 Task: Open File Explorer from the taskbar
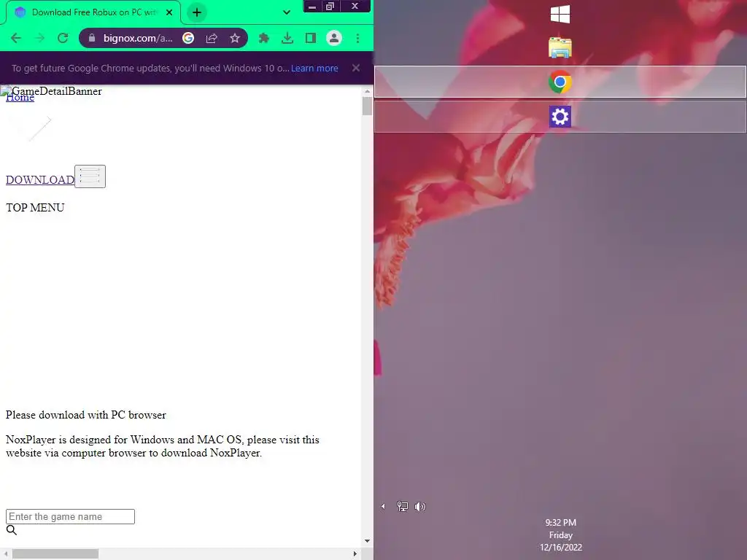click(x=560, y=47)
